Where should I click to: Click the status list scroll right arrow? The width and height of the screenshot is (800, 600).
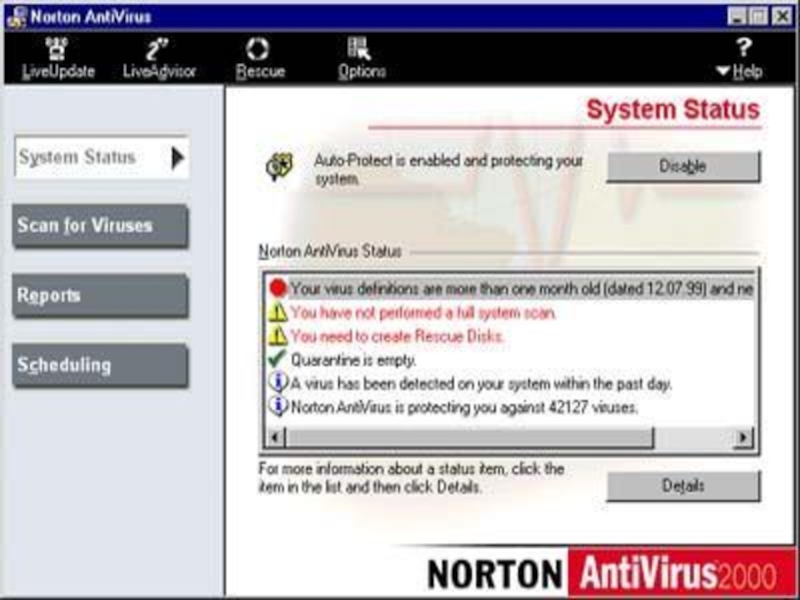point(743,438)
